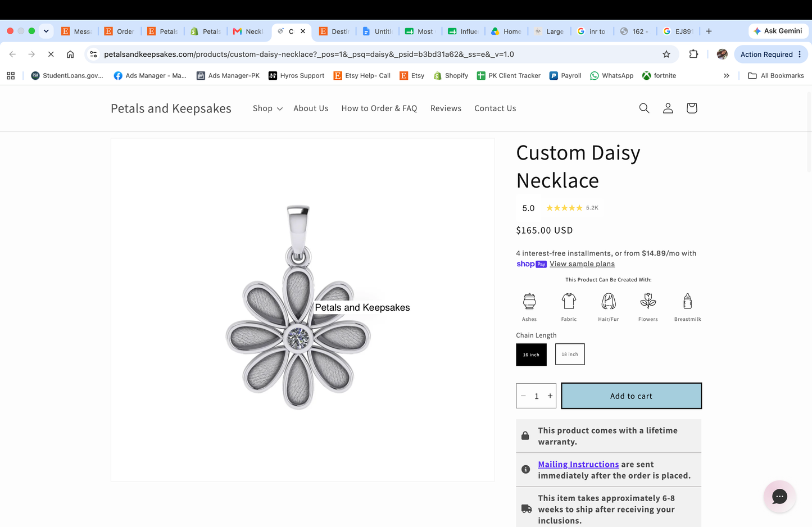The width and height of the screenshot is (812, 527).
Task: Switch to the Destir Etsy tab
Action: (x=334, y=31)
